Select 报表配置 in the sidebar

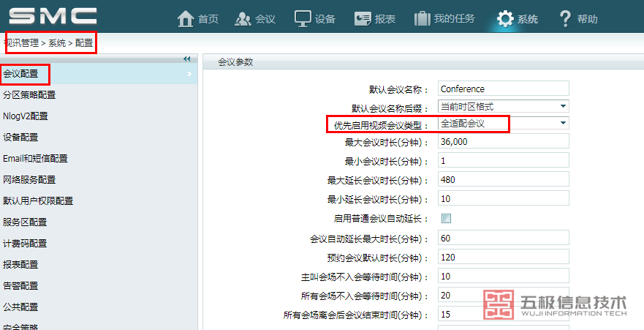pos(20,265)
